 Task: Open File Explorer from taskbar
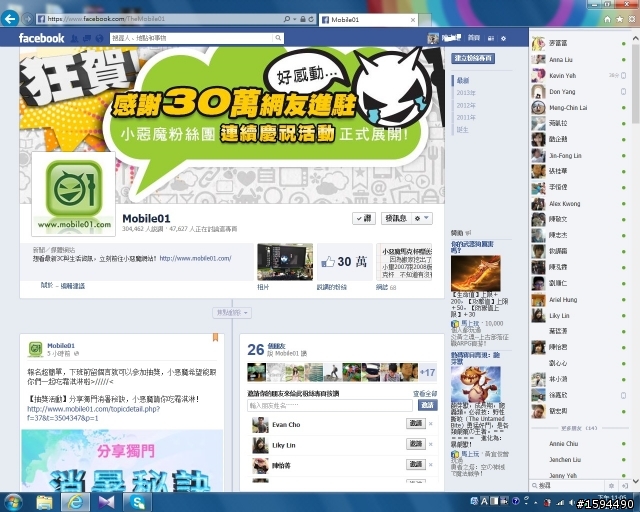[44, 502]
